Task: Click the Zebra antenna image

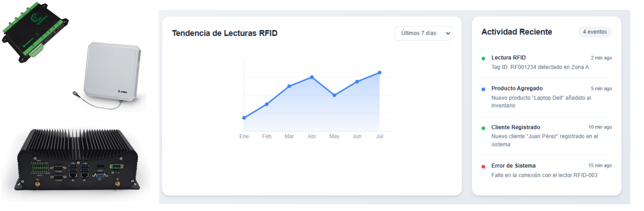Action: tap(112, 73)
